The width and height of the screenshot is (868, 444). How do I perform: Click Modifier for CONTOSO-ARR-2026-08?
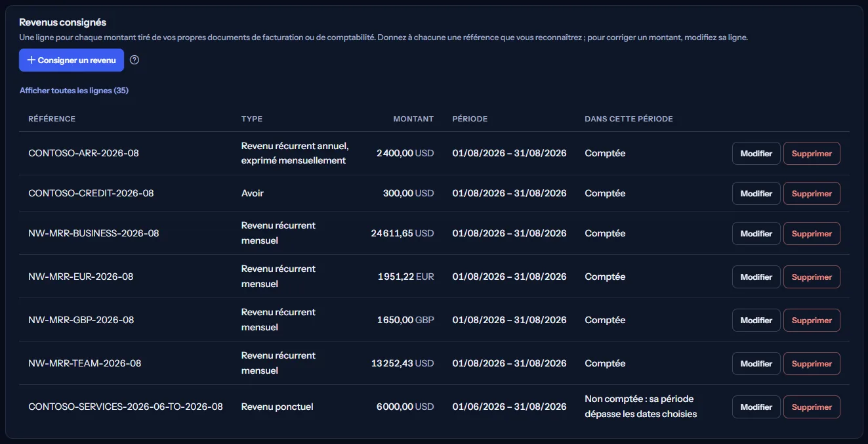click(756, 154)
